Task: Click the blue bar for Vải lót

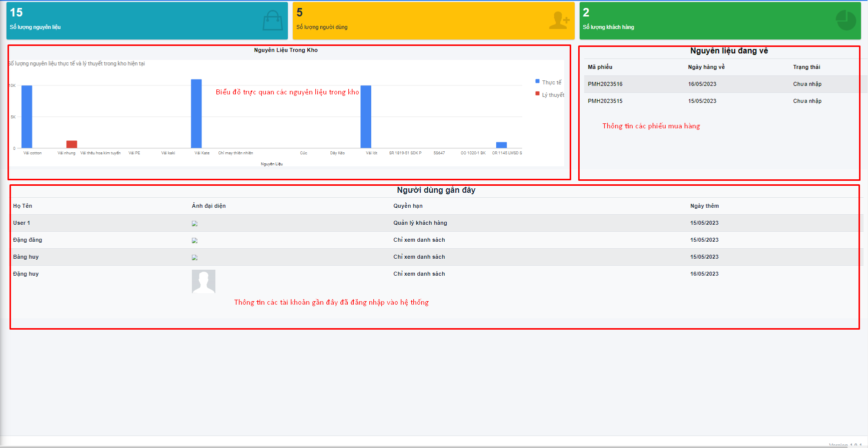Action: click(x=366, y=117)
